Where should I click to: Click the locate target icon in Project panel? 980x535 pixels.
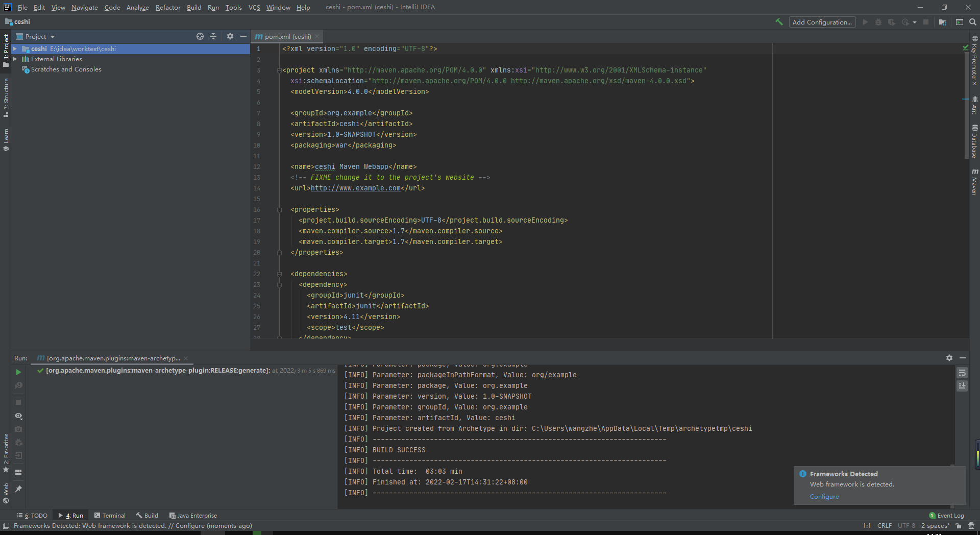point(200,36)
